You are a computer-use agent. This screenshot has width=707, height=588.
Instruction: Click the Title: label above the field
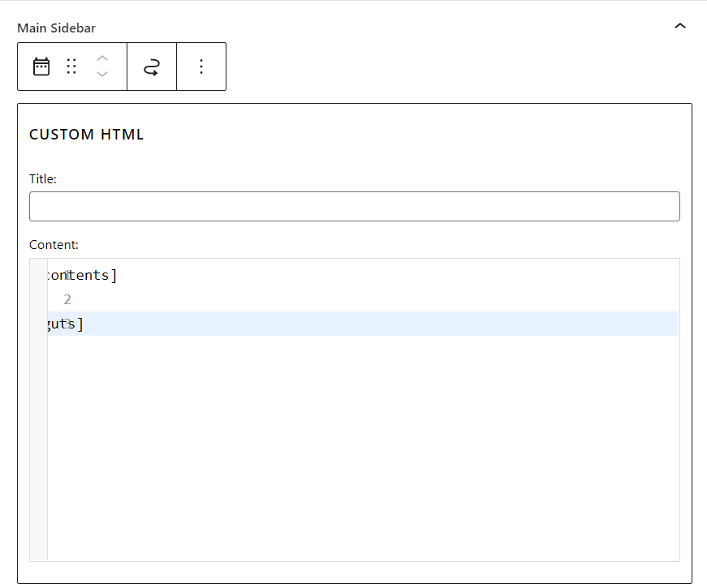42,178
